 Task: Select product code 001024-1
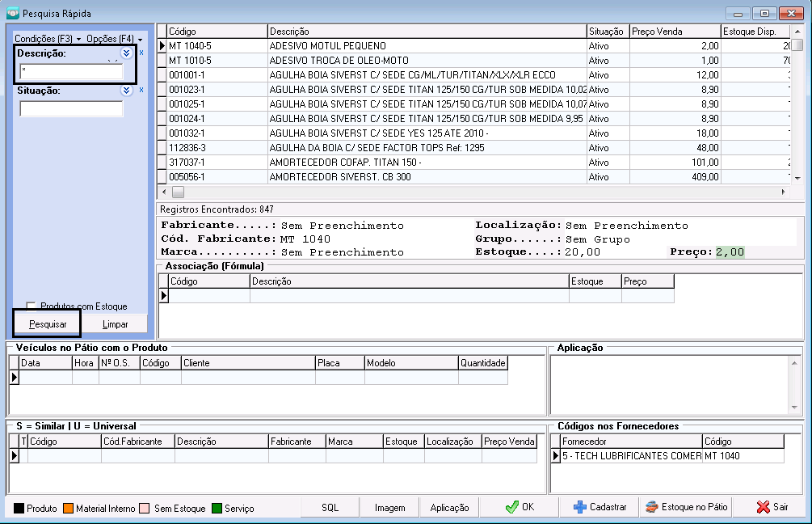(x=187, y=118)
